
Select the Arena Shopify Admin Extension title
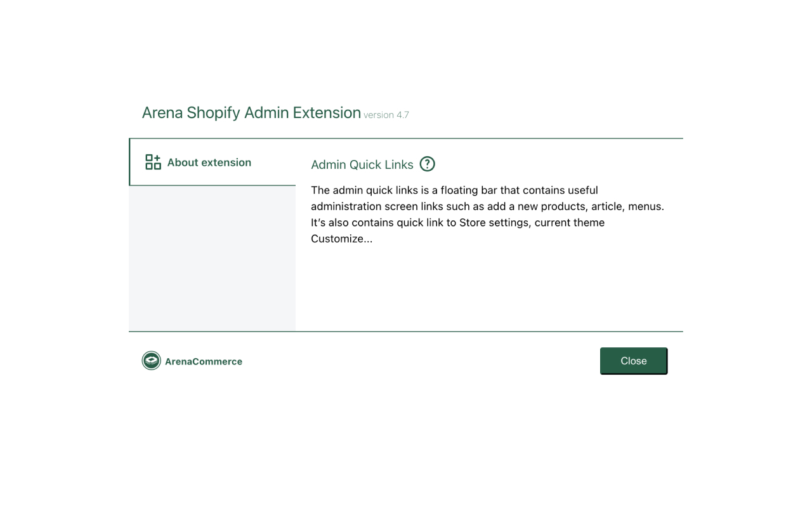tap(251, 112)
